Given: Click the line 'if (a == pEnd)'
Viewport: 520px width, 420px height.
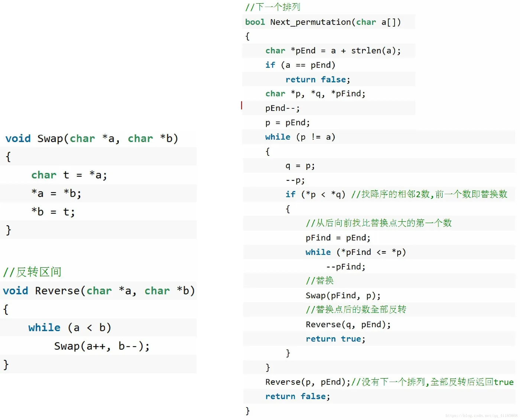Looking at the screenshot, I should coord(300,65).
